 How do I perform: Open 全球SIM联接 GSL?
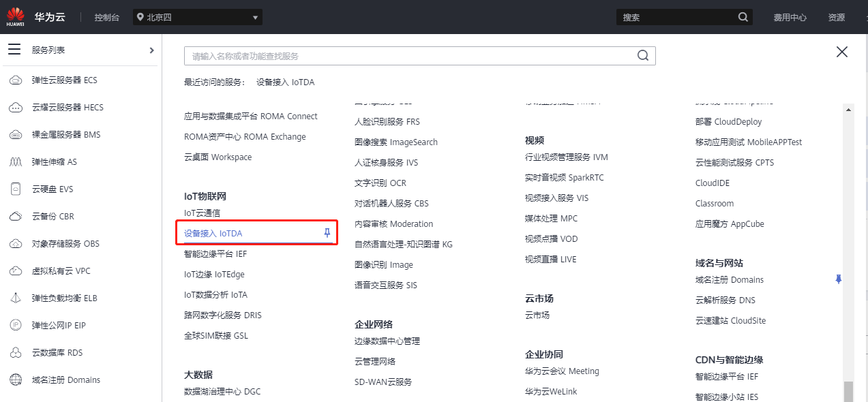(x=216, y=335)
